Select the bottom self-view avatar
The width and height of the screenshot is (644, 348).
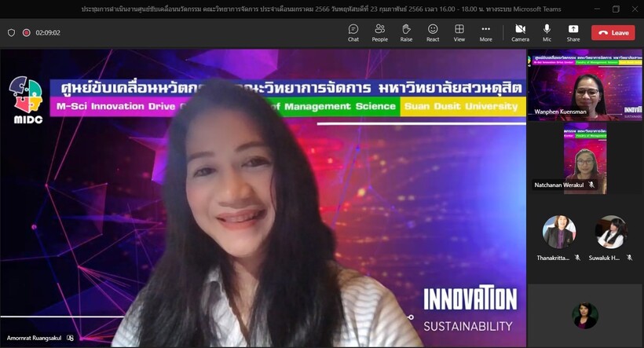pyautogui.click(x=585, y=315)
